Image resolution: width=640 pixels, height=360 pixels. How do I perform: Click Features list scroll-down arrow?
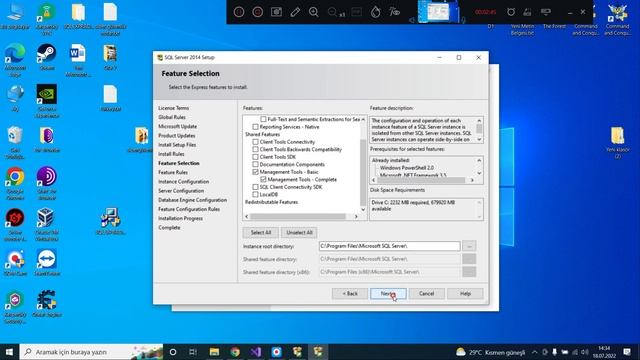363,209
